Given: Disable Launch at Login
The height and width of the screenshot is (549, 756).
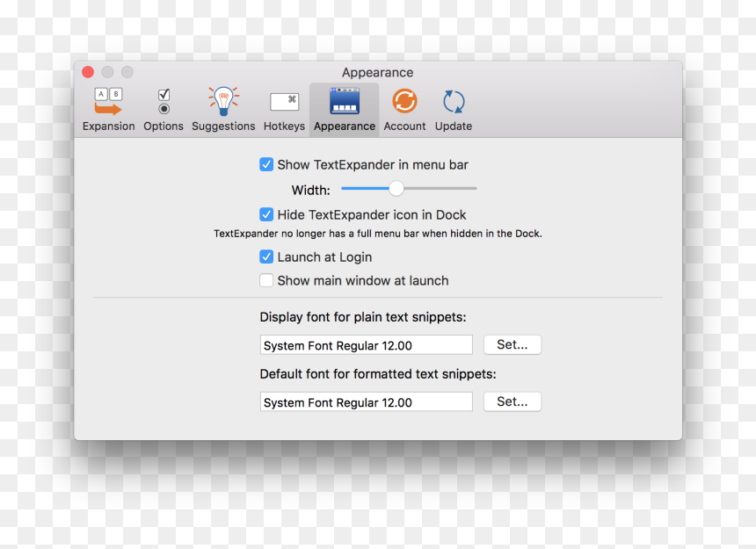Looking at the screenshot, I should tap(266, 257).
